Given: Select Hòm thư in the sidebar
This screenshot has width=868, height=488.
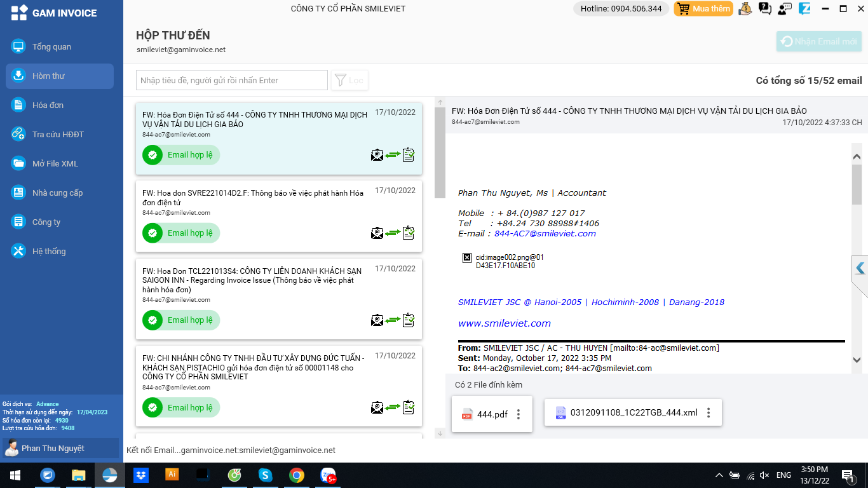Looking at the screenshot, I should tap(60, 76).
